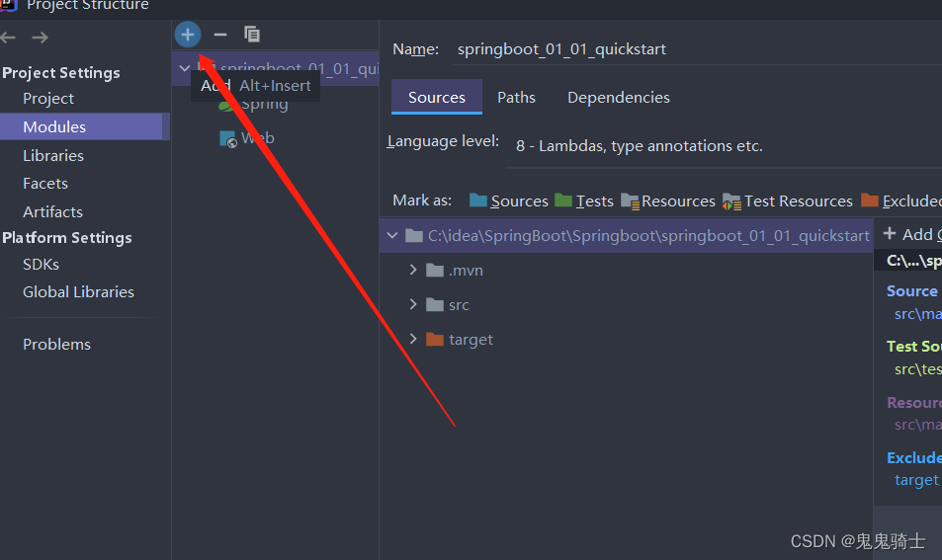This screenshot has height=560, width=942.
Task: Expand the target folder
Action: click(x=413, y=339)
